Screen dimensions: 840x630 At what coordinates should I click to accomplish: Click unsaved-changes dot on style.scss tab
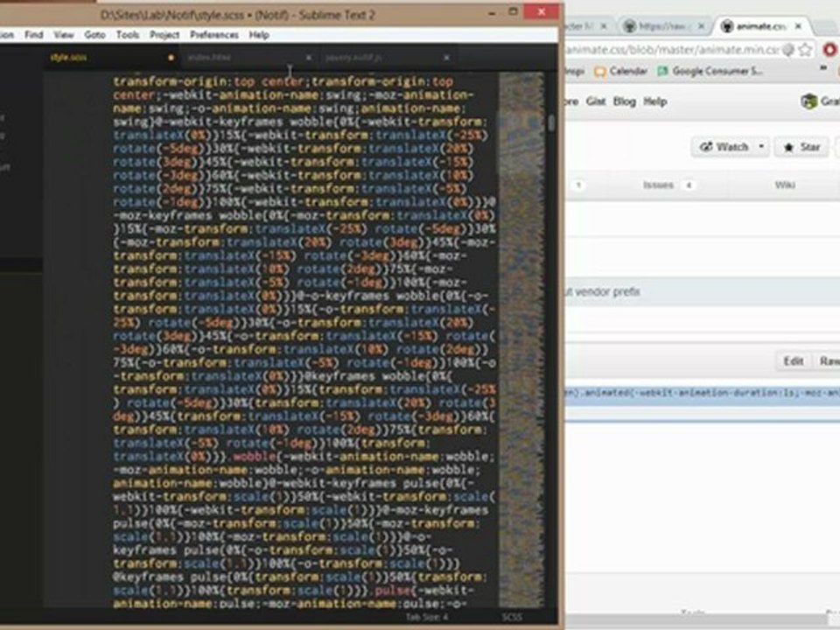pos(171,58)
